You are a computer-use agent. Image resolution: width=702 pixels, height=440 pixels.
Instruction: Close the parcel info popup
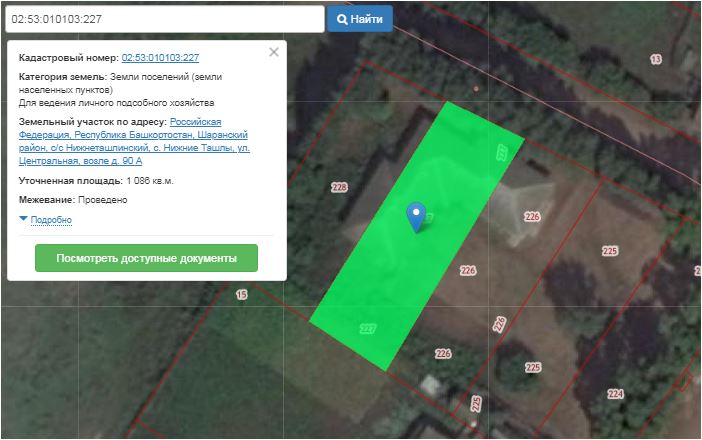[x=274, y=53]
